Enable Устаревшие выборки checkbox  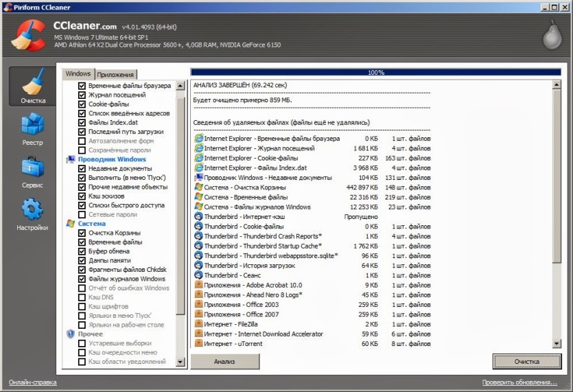pyautogui.click(x=82, y=343)
